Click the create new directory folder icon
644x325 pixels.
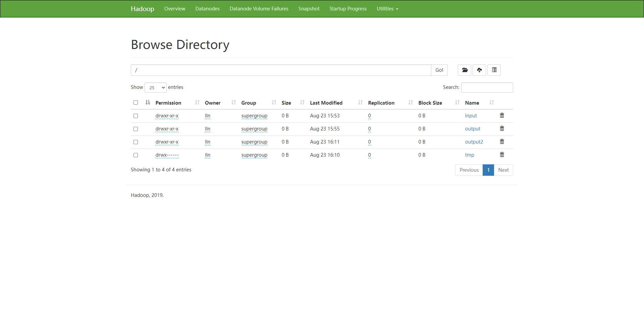tap(465, 70)
